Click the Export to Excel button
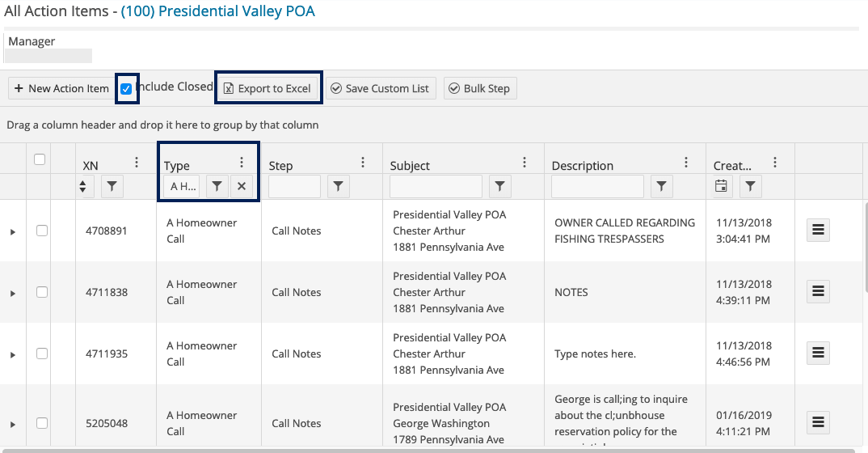The height and width of the screenshot is (453, 868). pyautogui.click(x=268, y=88)
